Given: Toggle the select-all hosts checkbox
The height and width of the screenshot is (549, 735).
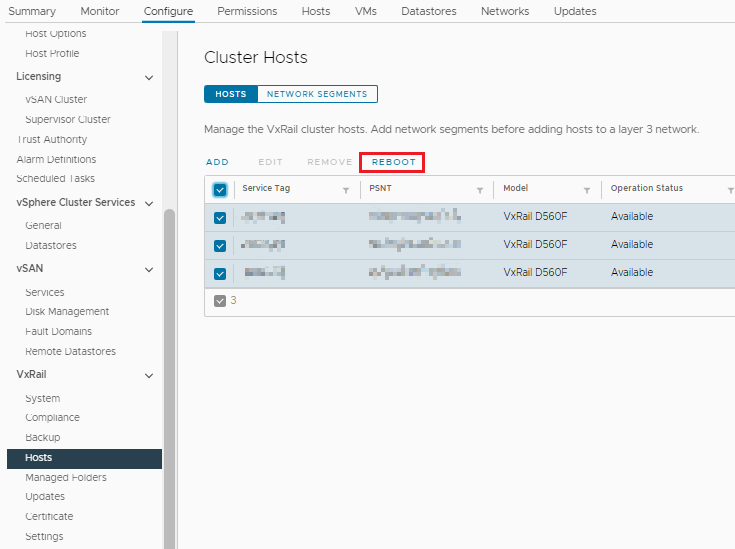Looking at the screenshot, I should pyautogui.click(x=220, y=190).
